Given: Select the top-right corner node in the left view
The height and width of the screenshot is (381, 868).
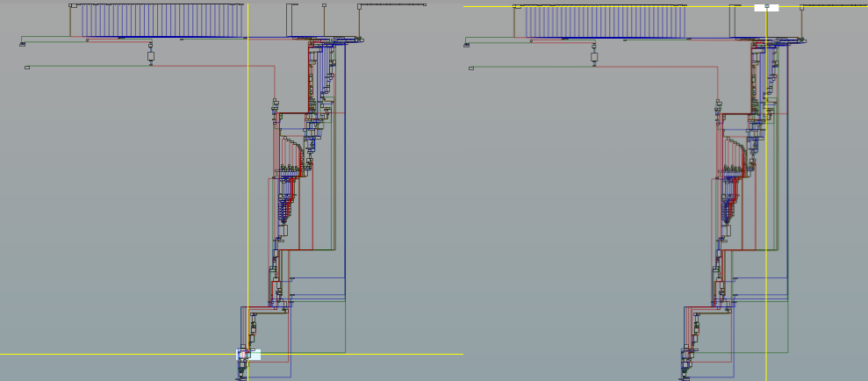Looking at the screenshot, I should (359, 7).
